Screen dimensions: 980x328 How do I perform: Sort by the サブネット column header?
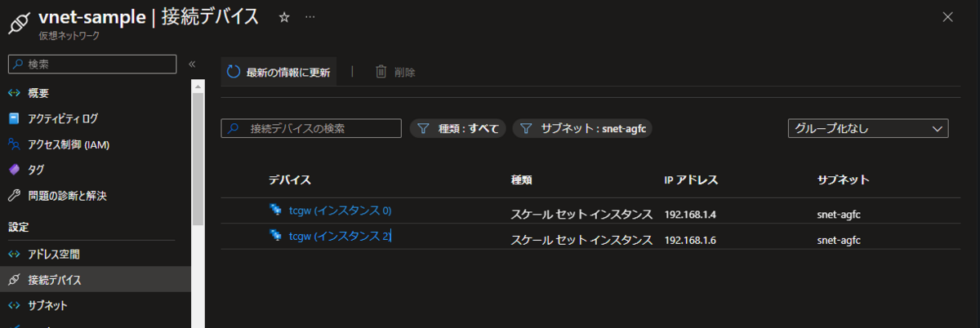pos(843,180)
